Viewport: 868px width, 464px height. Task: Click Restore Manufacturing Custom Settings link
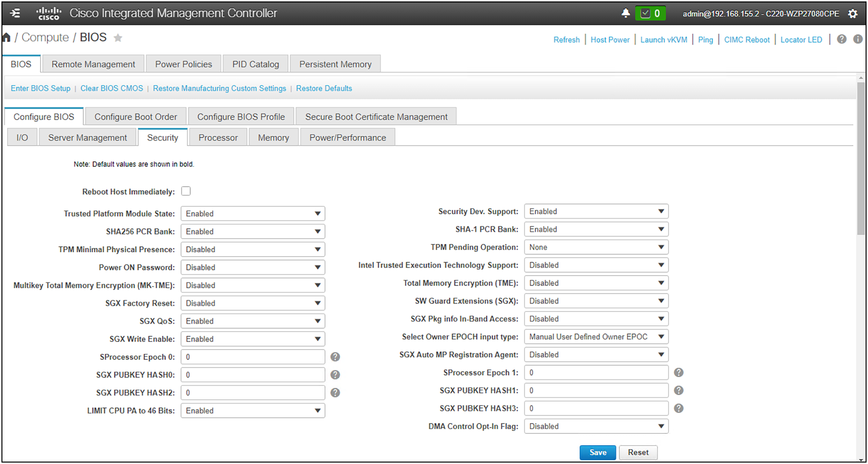tap(219, 88)
